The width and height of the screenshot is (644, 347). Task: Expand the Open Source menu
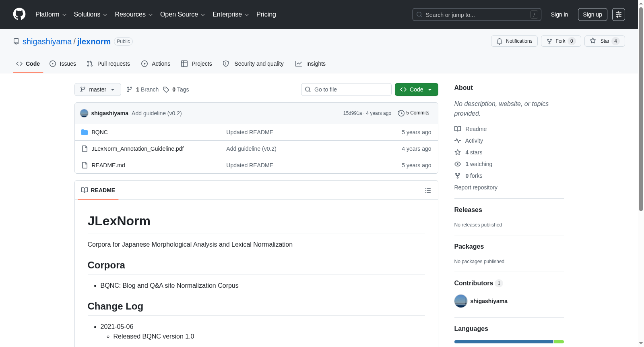click(x=183, y=15)
